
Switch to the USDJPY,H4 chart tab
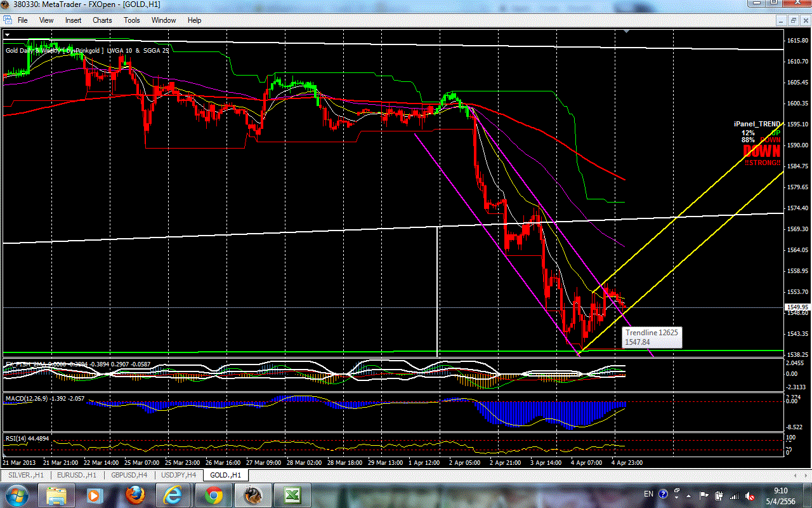coord(179,475)
